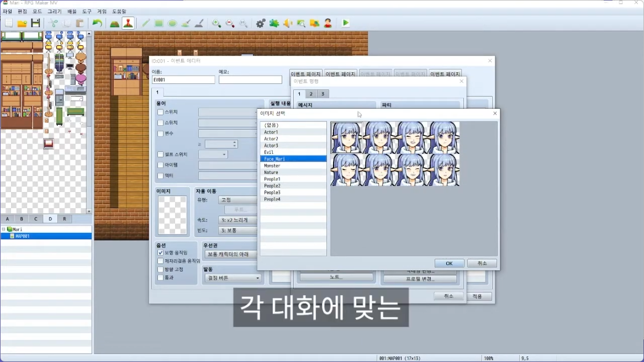Image resolution: width=644 pixels, height=362 pixels.
Task: Open the Character Generator icon
Action: click(x=328, y=23)
